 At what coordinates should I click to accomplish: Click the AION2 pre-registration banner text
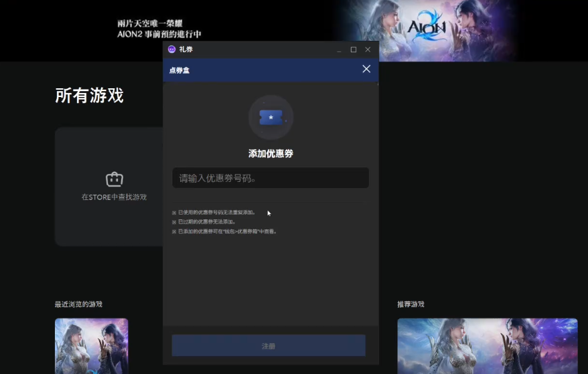(159, 29)
